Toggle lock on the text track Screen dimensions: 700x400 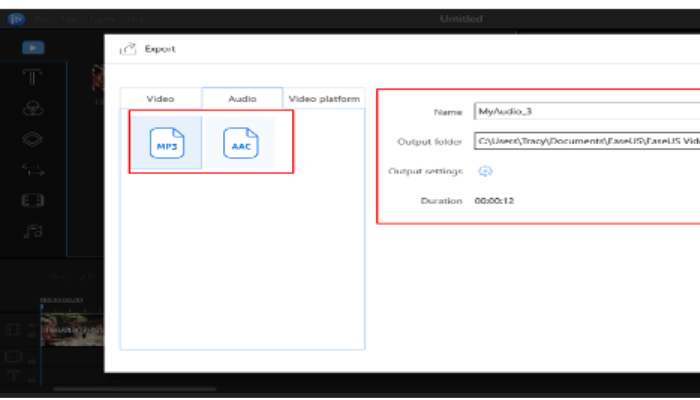point(32,379)
